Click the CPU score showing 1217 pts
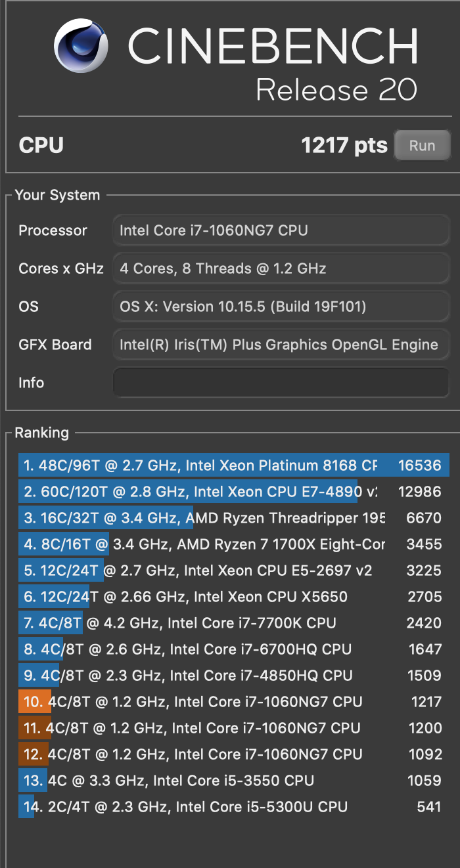The width and height of the screenshot is (460, 868). (x=344, y=145)
